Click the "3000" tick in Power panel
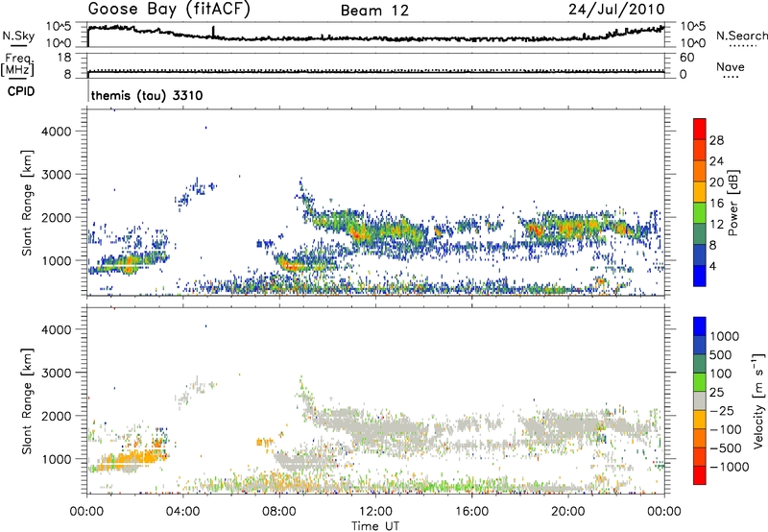Screen dimensions: 768x532 pyautogui.click(x=57, y=175)
